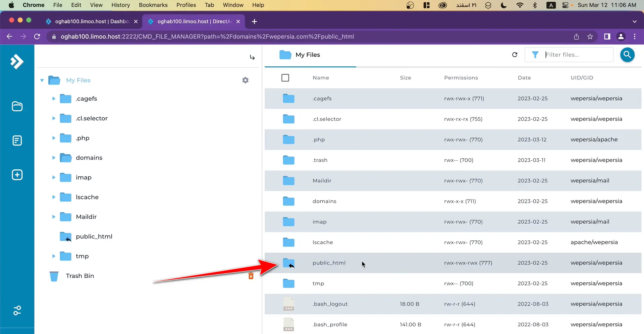
Task: Select the .php folder icon in file list
Action: point(288,140)
